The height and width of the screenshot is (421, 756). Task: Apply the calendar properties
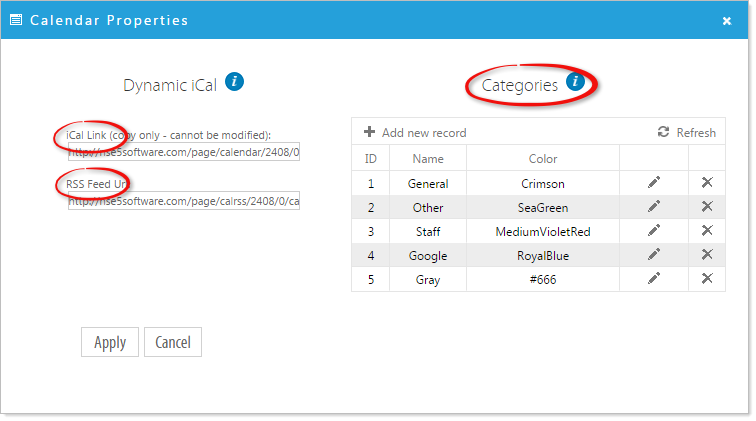click(x=110, y=342)
